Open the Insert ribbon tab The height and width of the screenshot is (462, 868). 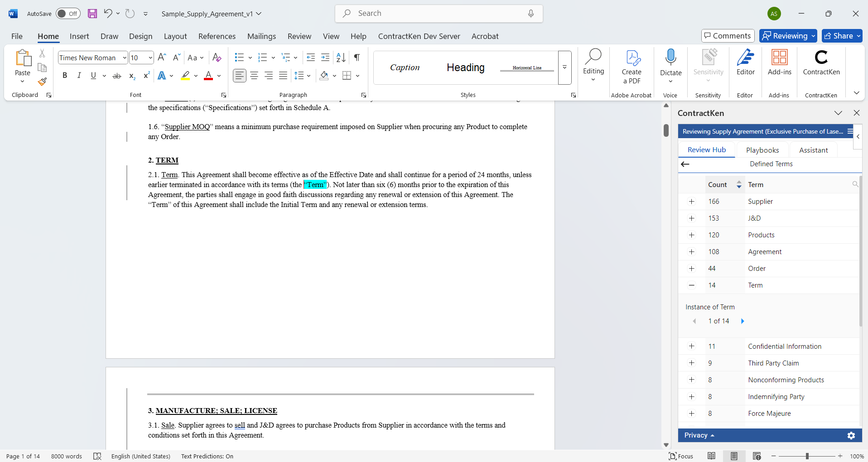click(x=79, y=36)
